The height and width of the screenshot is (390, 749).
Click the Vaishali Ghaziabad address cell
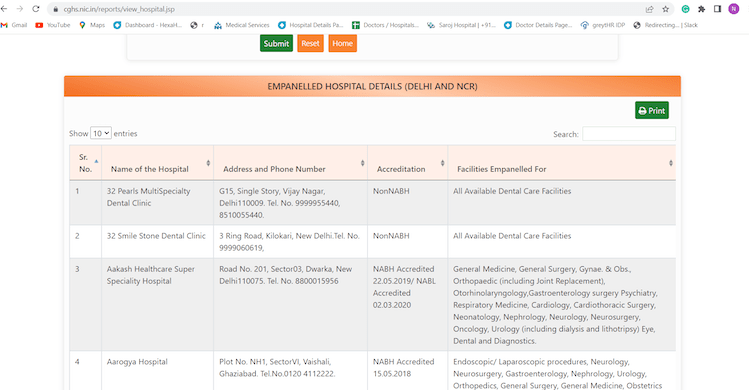(290, 371)
